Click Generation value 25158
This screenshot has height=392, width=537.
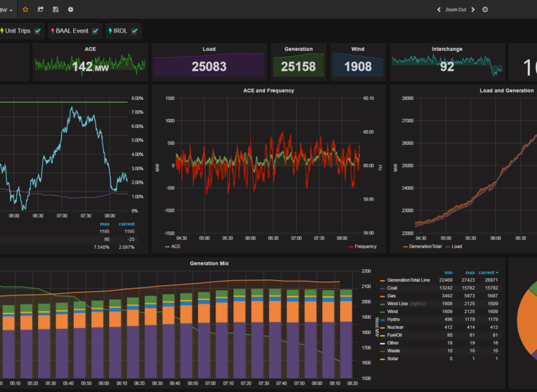[299, 67]
